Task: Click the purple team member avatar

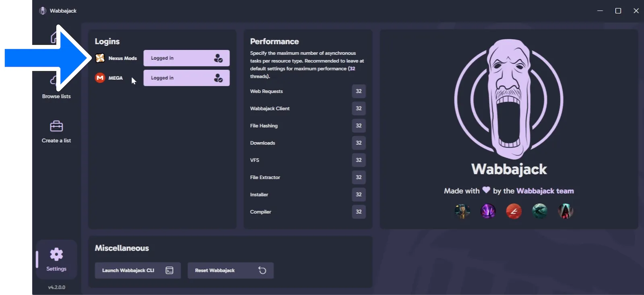Action: coord(488,211)
